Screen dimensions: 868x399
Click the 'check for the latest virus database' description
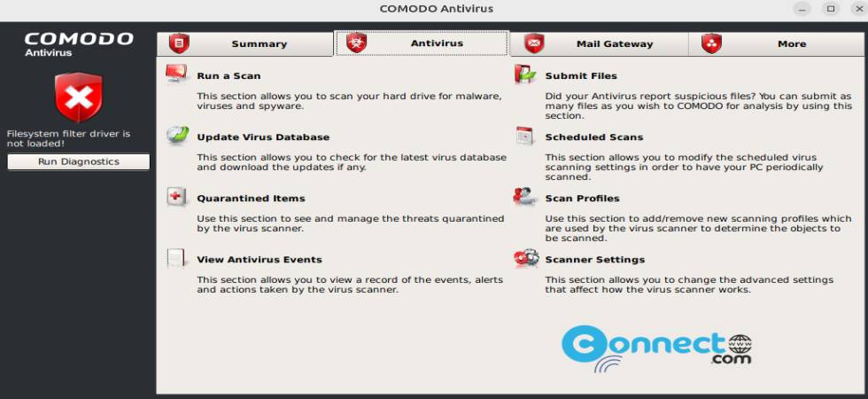[x=352, y=161]
